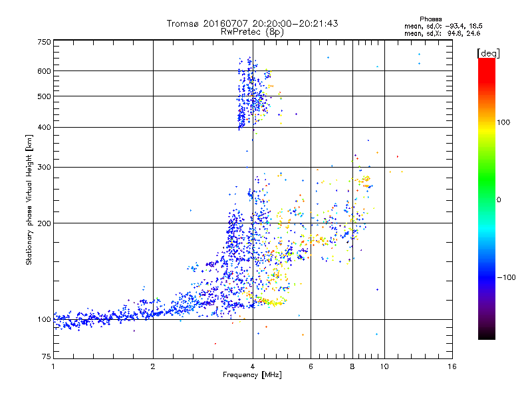Click the 300 tick label on the height axis
Image resolution: width=532 pixels, height=399 pixels.
pyautogui.click(x=44, y=167)
